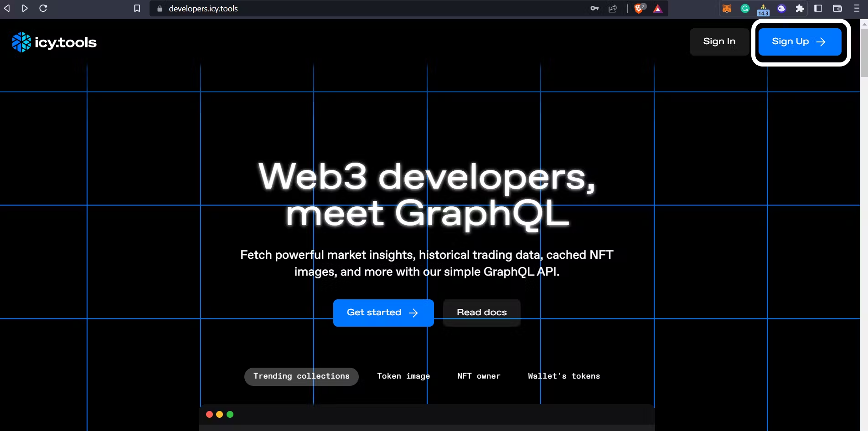The image size is (868, 431).
Task: Open the Brave Shields lion icon
Action: pyautogui.click(x=639, y=8)
